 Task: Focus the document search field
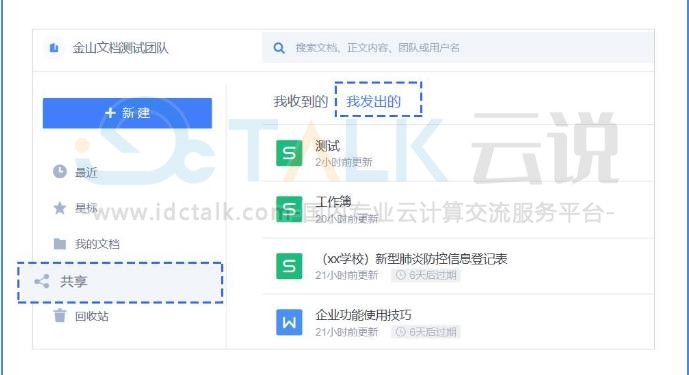(x=458, y=47)
